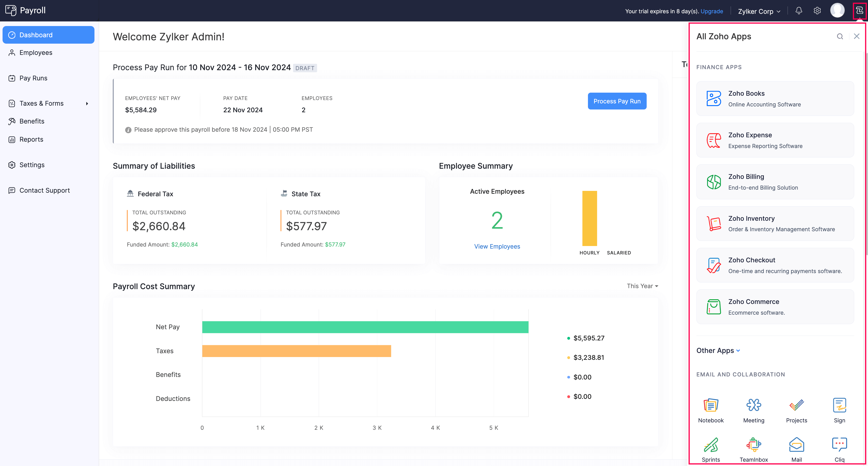Click the Process Pay Run button
This screenshot has height=466, width=868.
[x=617, y=101]
